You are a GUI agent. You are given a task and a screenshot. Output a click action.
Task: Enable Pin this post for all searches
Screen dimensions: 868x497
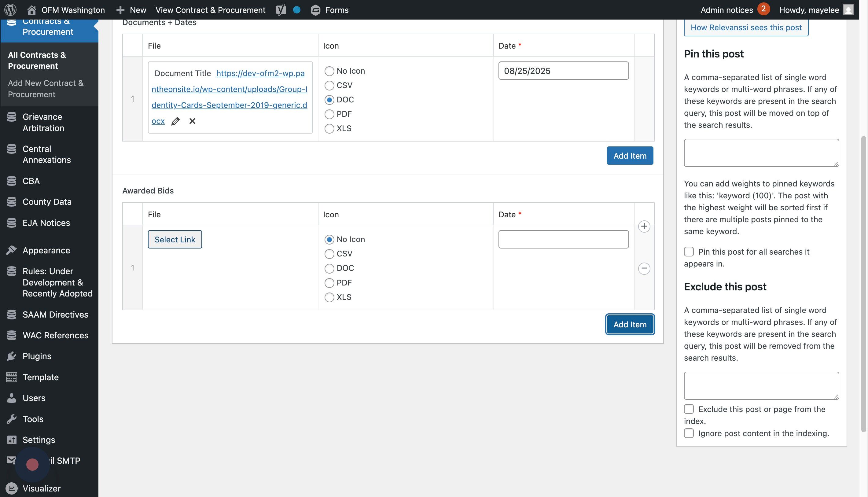pos(689,252)
